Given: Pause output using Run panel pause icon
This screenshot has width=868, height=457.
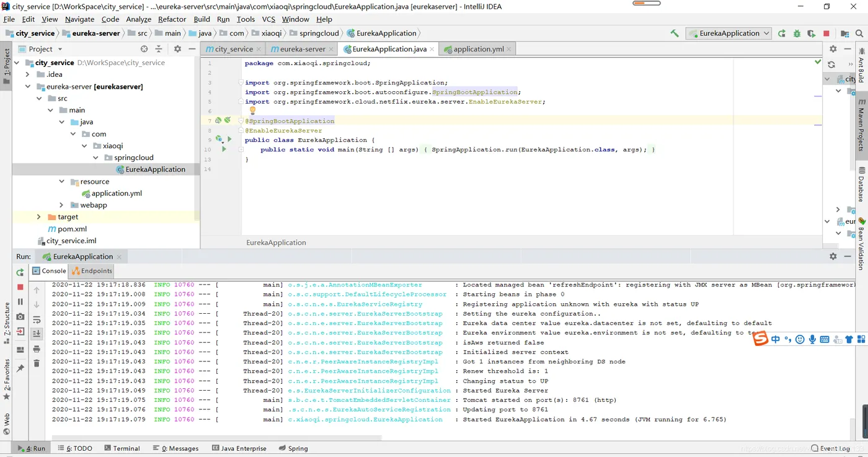Looking at the screenshot, I should pos(20,301).
